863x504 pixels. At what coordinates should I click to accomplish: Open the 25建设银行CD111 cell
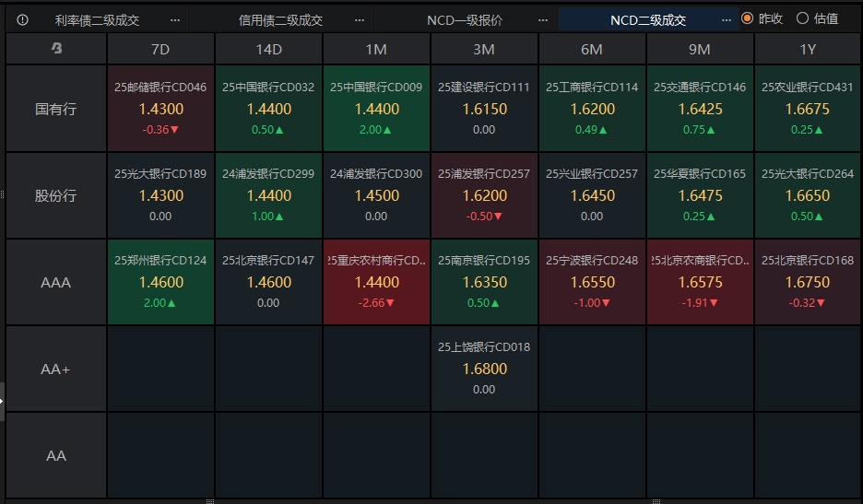pos(484,109)
